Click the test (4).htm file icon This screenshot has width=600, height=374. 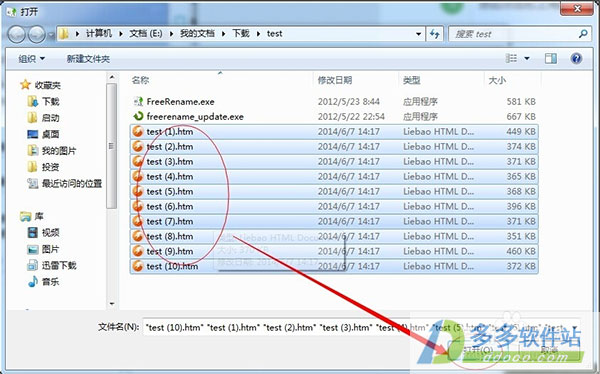pos(137,176)
